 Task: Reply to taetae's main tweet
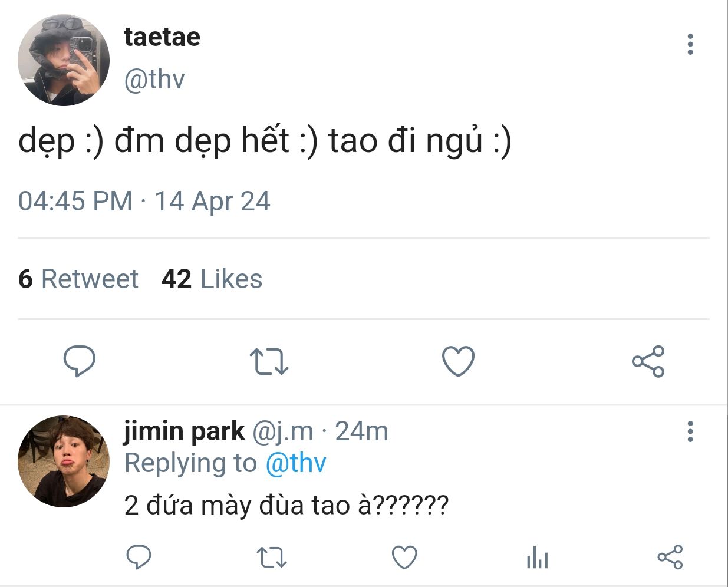(79, 361)
